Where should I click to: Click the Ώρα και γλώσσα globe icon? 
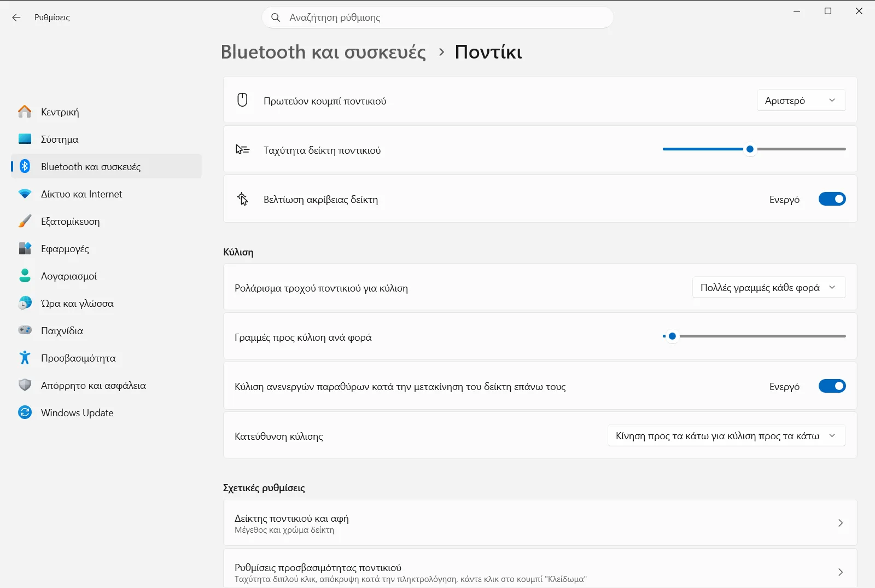click(25, 303)
